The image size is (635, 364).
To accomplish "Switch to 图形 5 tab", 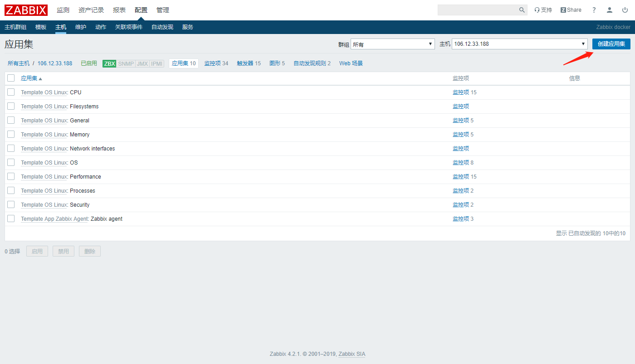I will [x=277, y=63].
